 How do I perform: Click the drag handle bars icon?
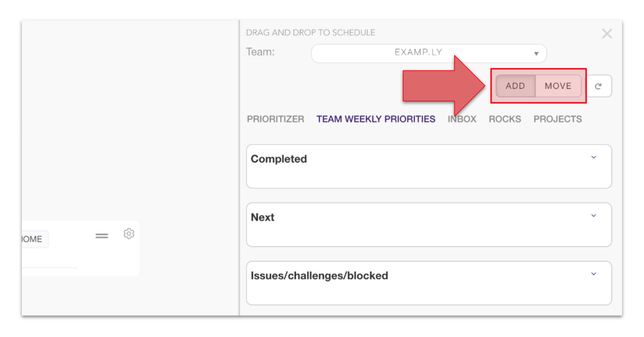[x=102, y=236]
